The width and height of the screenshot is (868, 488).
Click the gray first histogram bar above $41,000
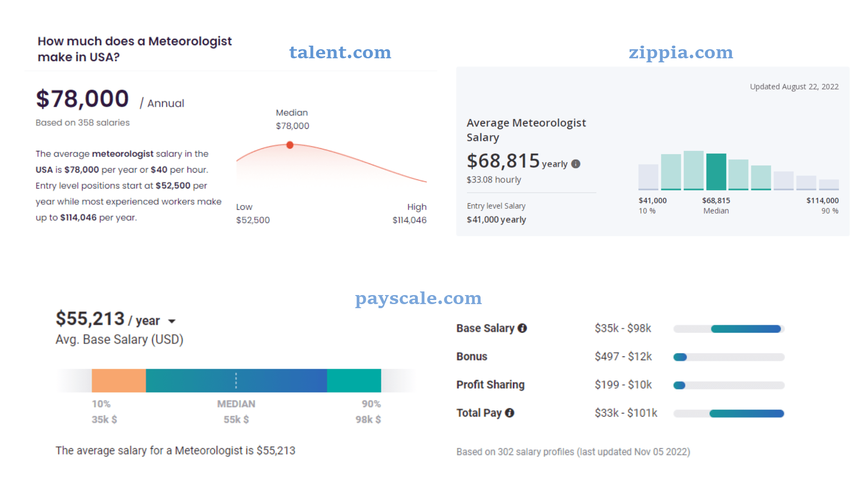point(648,177)
